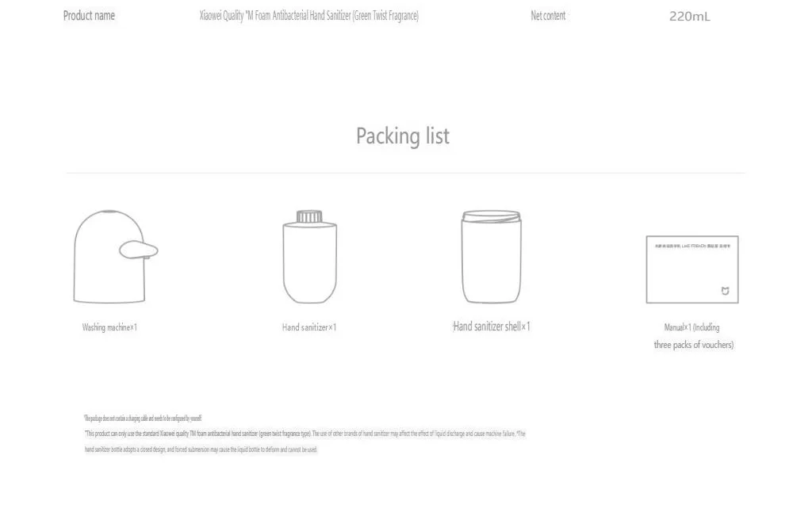
Task: Select the 'Hand sanitizer×1' caption
Action: point(309,327)
